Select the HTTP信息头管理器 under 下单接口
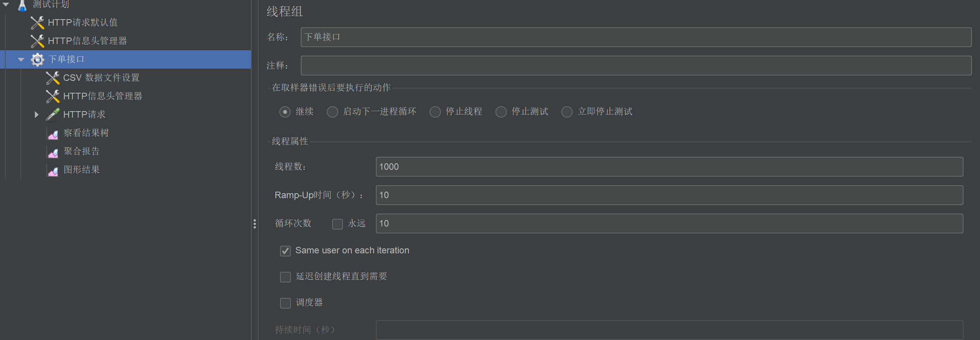Image resolution: width=980 pixels, height=340 pixels. pyautogui.click(x=103, y=96)
